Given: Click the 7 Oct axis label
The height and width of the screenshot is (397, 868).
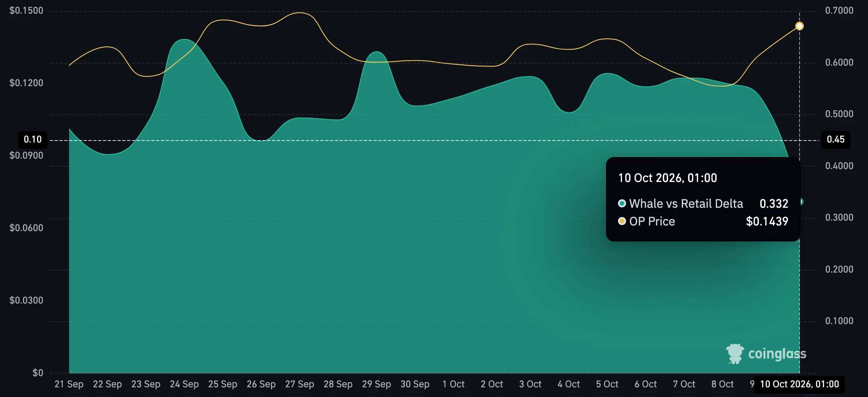Looking at the screenshot, I should (x=684, y=384).
